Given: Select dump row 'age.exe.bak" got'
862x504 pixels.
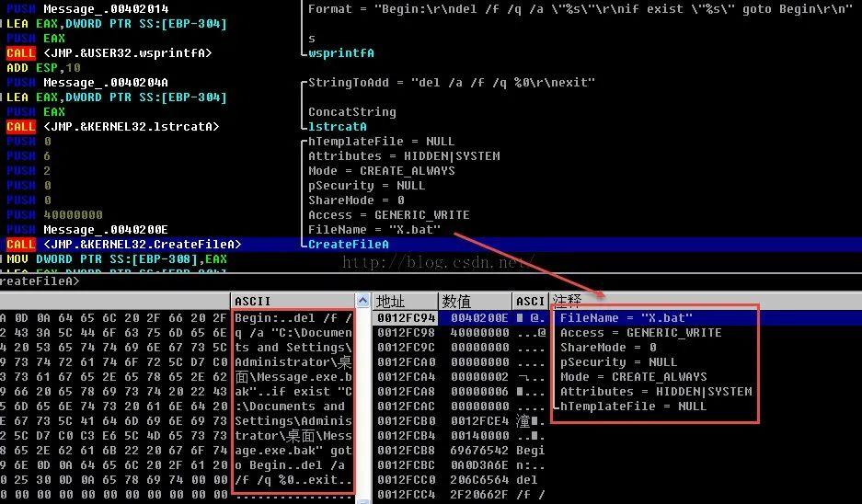Looking at the screenshot, I should [x=293, y=451].
